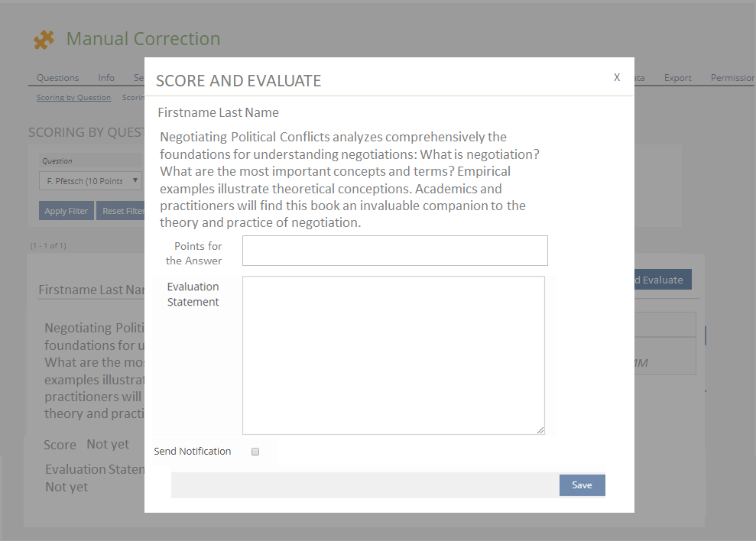This screenshot has width=756, height=541.
Task: Switch to the Info tab
Action: (x=106, y=78)
